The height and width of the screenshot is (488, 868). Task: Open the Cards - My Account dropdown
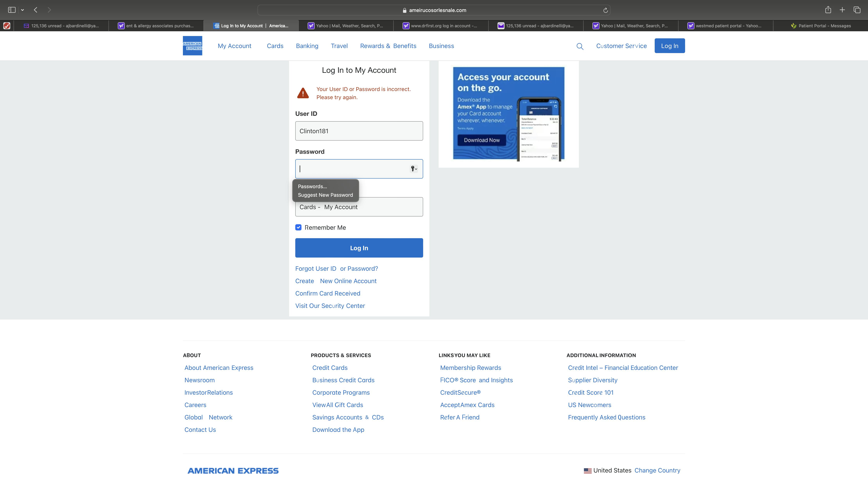[359, 207]
